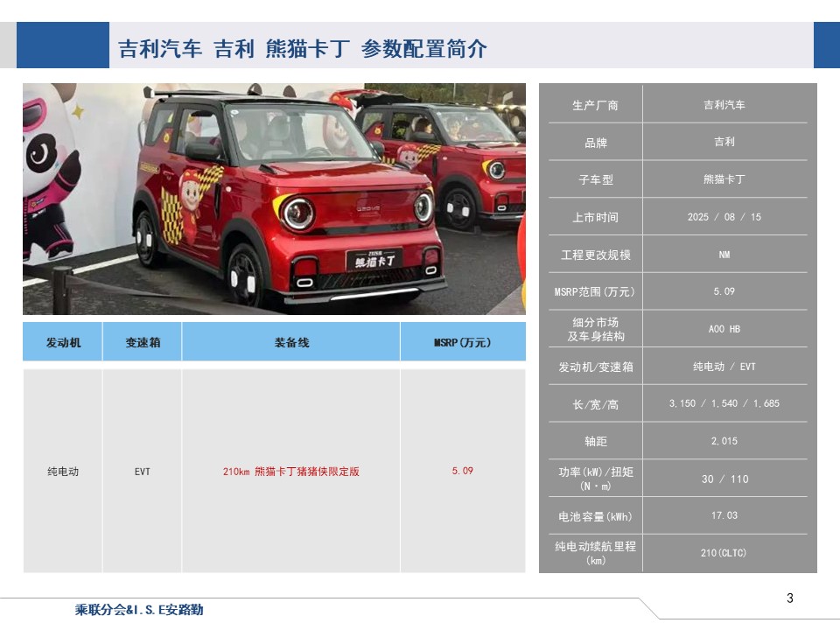The width and height of the screenshot is (840, 630).
Task: Click the red 5.09 price cell
Action: click(x=462, y=471)
